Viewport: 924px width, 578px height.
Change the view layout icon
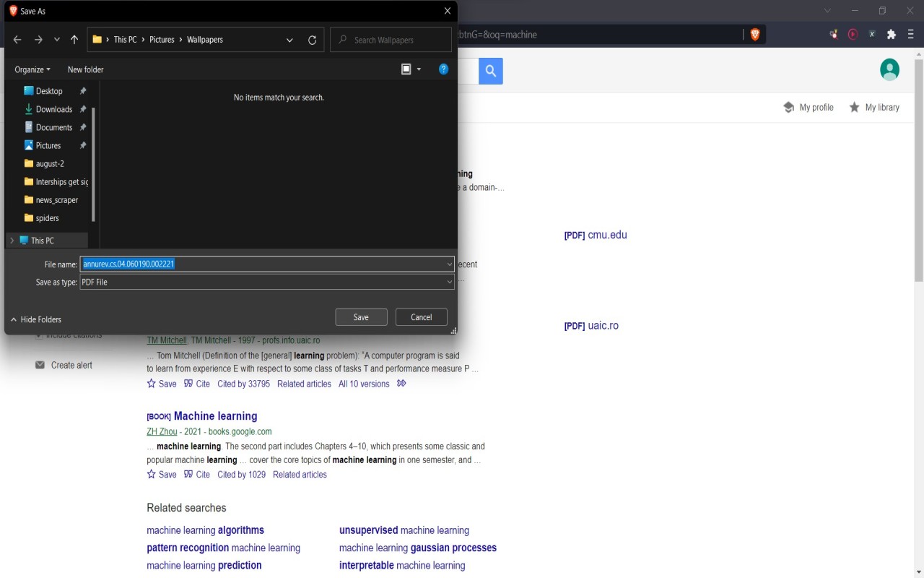[x=406, y=69]
